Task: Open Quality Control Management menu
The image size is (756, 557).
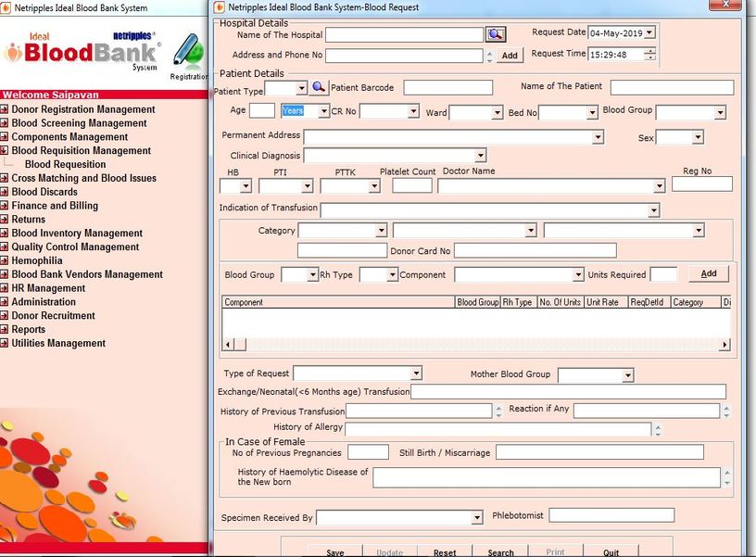Action: (75, 247)
